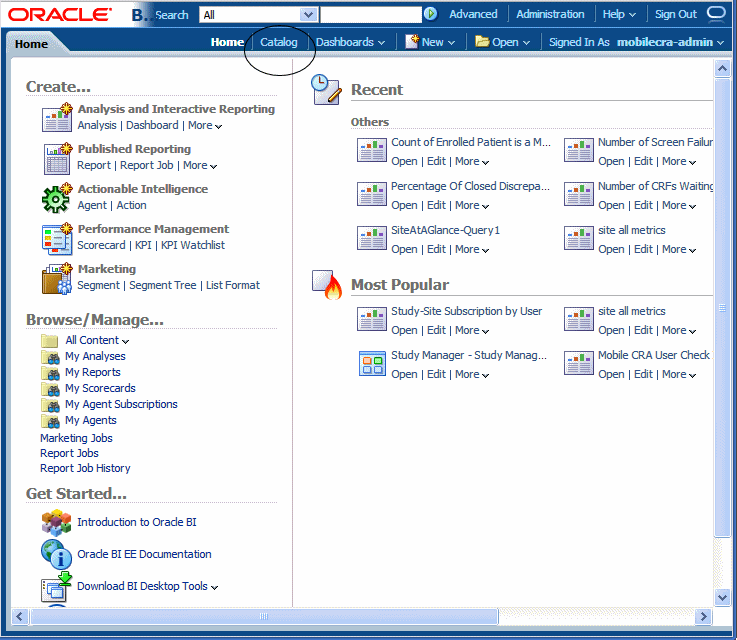Go to the Catalog page

point(279,42)
